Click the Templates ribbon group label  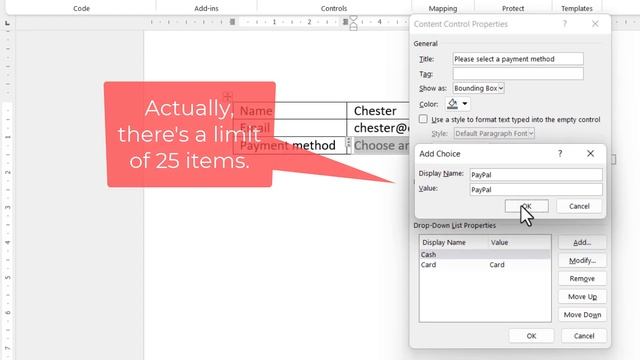(576, 8)
